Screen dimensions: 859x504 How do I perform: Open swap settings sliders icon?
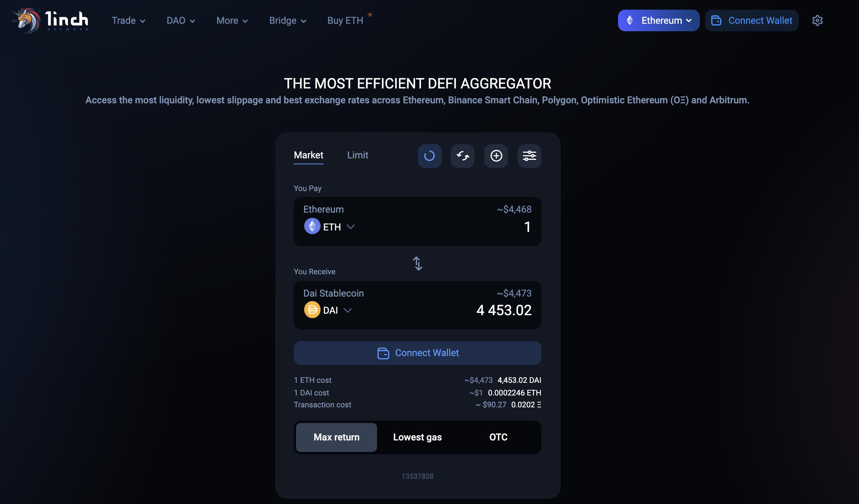pyautogui.click(x=529, y=156)
